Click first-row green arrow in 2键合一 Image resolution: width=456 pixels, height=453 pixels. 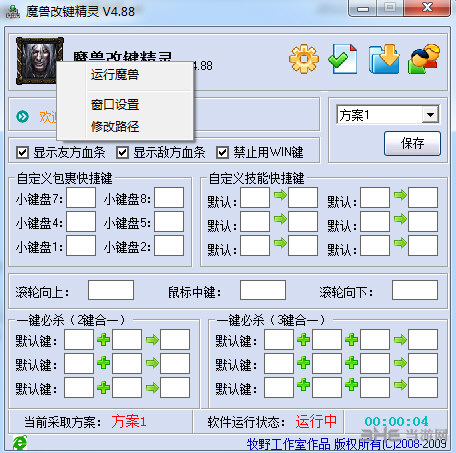click(152, 340)
